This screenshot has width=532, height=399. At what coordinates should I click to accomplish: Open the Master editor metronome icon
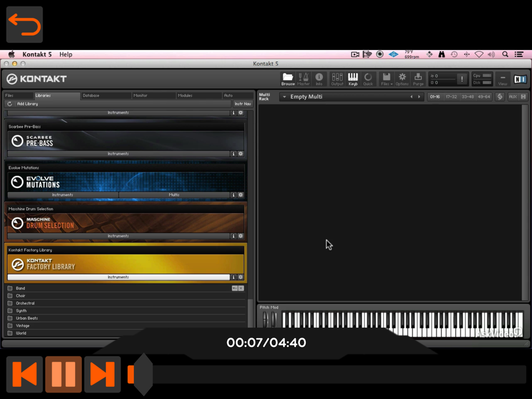pos(303,79)
